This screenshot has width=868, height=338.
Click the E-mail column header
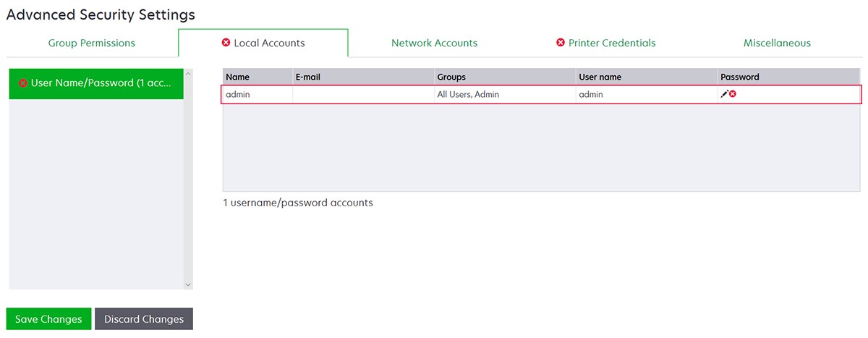(307, 77)
